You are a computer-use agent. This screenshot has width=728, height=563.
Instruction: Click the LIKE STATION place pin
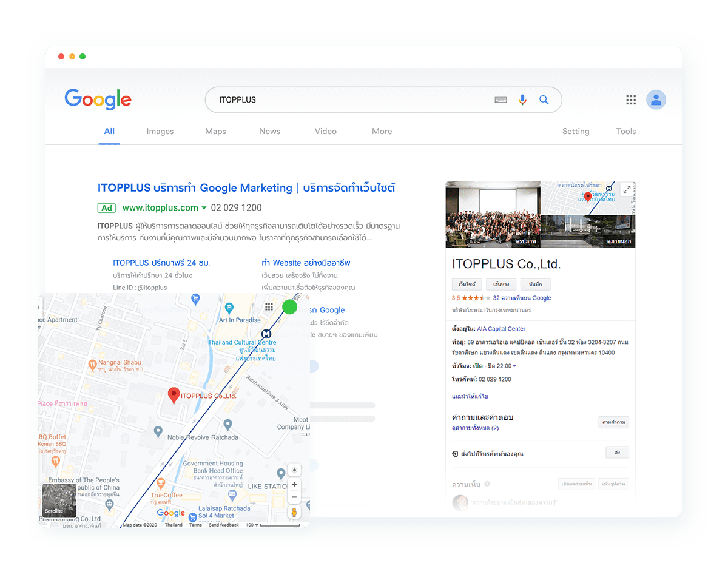[281, 473]
